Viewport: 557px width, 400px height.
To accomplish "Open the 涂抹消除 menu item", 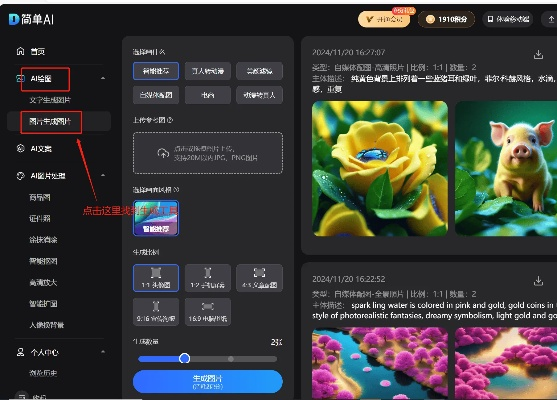I will (x=43, y=239).
